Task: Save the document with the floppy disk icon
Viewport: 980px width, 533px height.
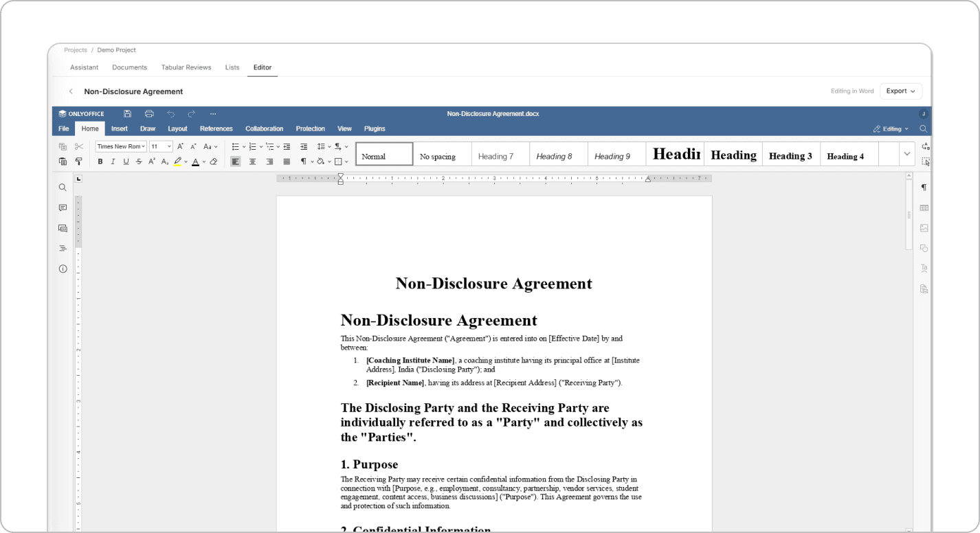Action: click(x=127, y=113)
